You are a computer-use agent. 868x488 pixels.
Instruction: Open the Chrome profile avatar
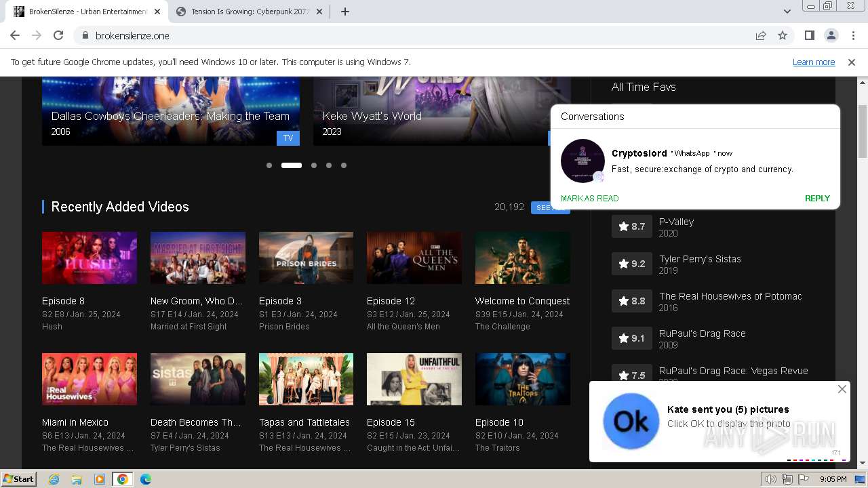831,36
